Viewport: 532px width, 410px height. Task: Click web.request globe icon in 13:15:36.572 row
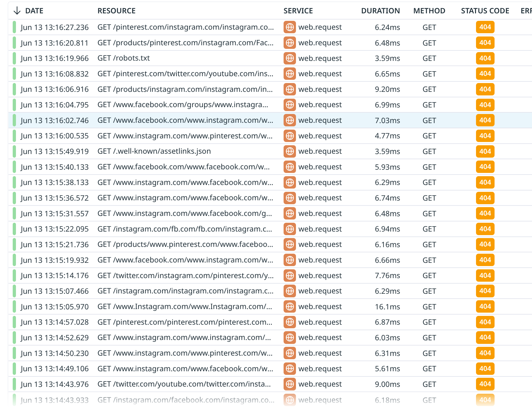pyautogui.click(x=290, y=198)
